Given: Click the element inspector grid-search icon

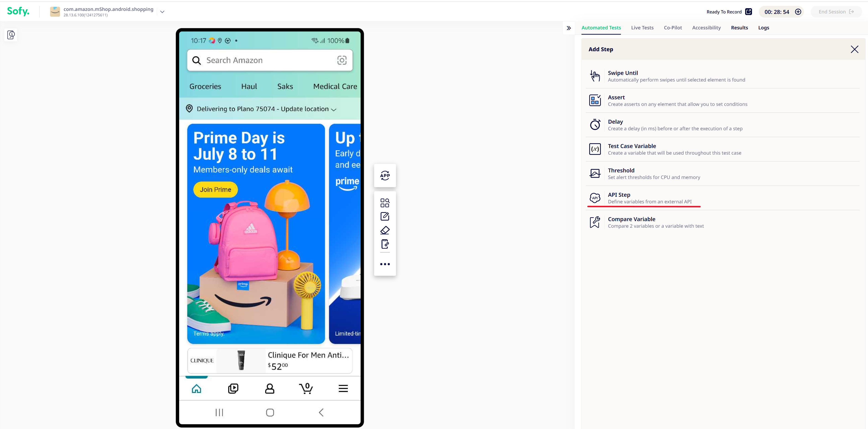Looking at the screenshot, I should 385,203.
